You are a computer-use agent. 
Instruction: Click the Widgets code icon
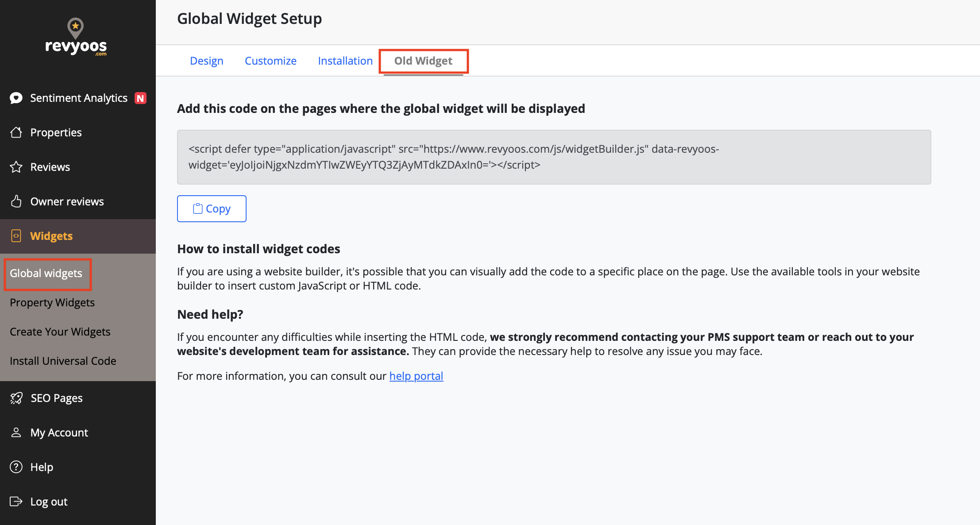(16, 236)
